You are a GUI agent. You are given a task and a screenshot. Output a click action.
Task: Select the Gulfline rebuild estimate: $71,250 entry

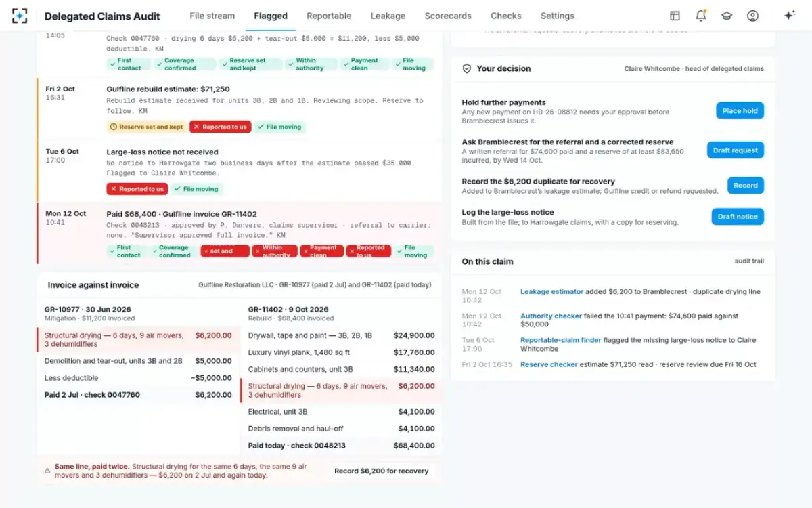click(240, 109)
